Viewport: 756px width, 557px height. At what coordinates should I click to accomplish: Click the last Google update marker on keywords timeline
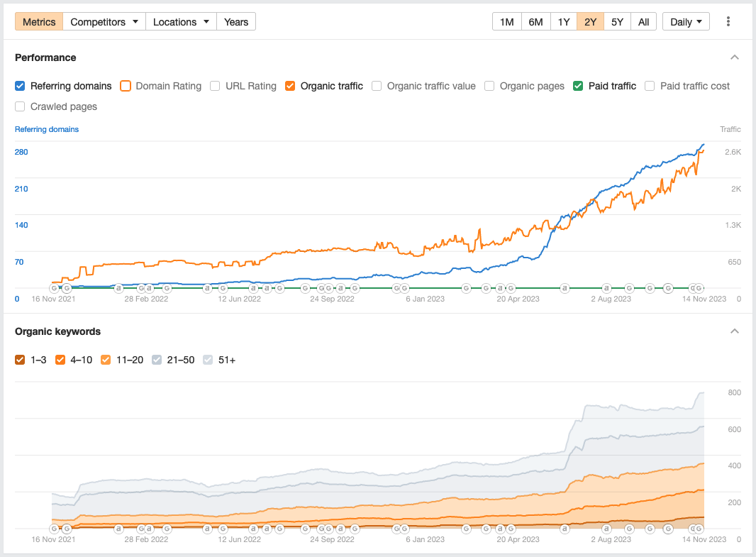[699, 529]
